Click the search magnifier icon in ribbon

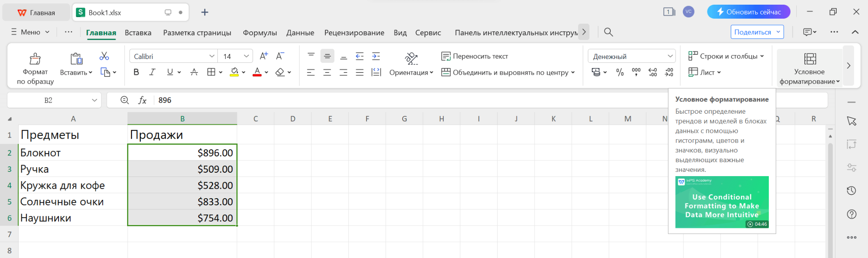pos(608,32)
